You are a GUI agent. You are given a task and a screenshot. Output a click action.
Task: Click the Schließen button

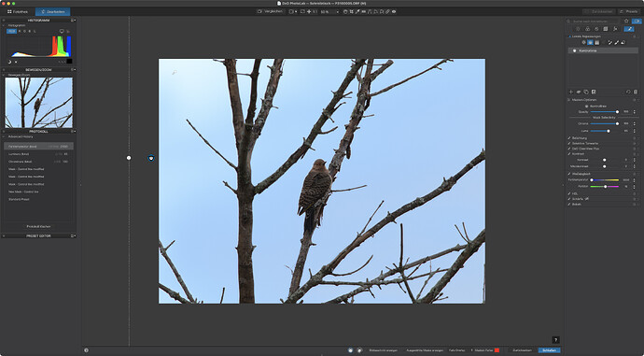(549, 350)
